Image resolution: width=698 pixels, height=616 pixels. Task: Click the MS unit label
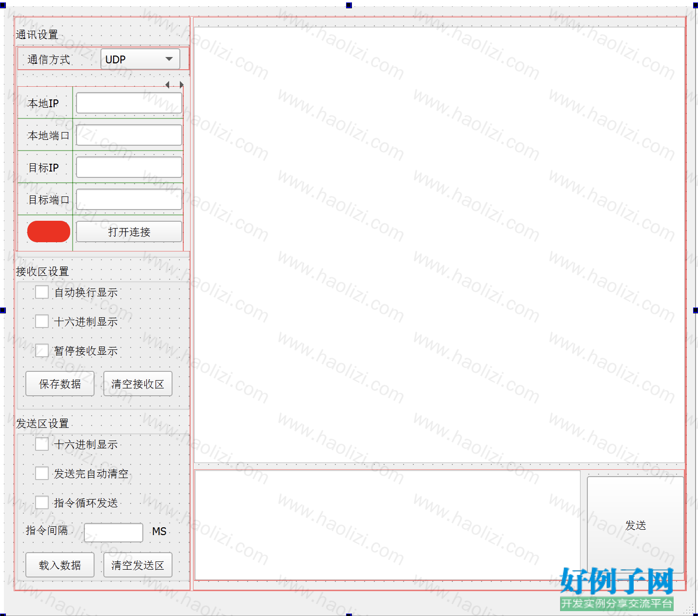(x=159, y=531)
